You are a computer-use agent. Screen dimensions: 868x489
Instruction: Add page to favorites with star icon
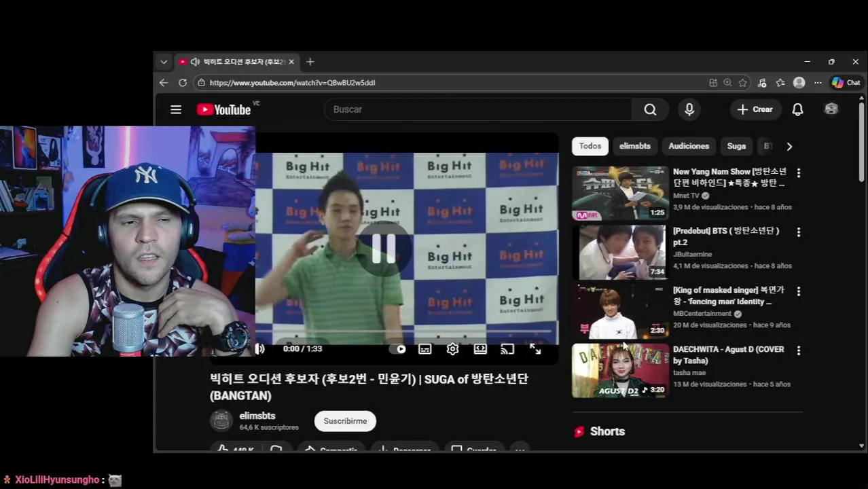[743, 83]
